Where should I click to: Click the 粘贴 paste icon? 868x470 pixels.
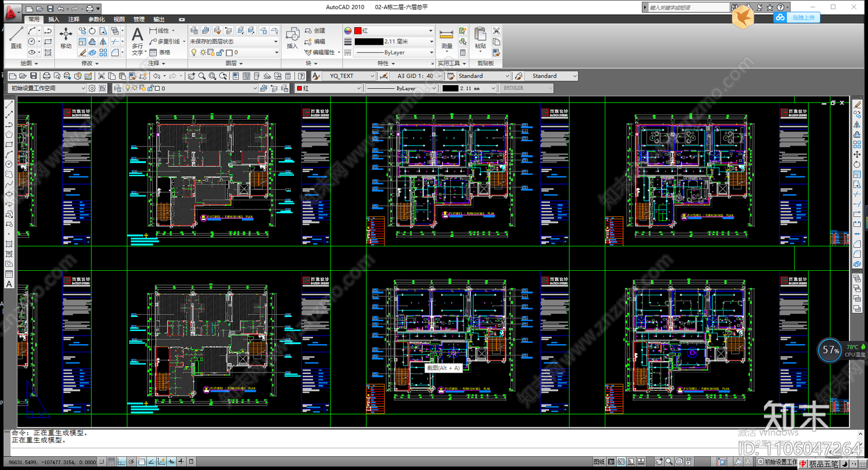[x=480, y=38]
